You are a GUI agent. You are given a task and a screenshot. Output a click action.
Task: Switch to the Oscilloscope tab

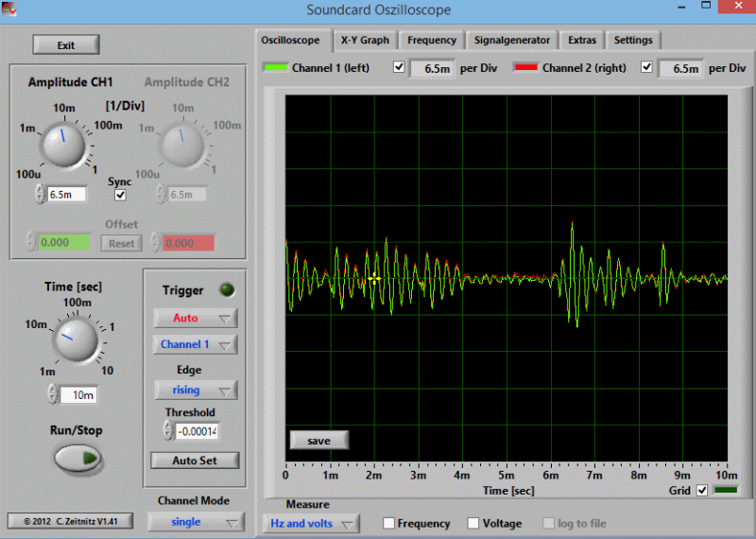coord(292,41)
